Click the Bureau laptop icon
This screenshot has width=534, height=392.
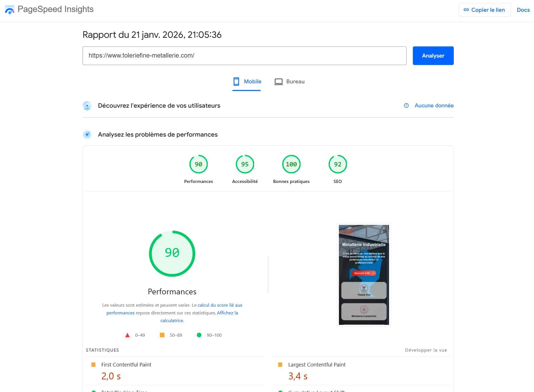278,82
